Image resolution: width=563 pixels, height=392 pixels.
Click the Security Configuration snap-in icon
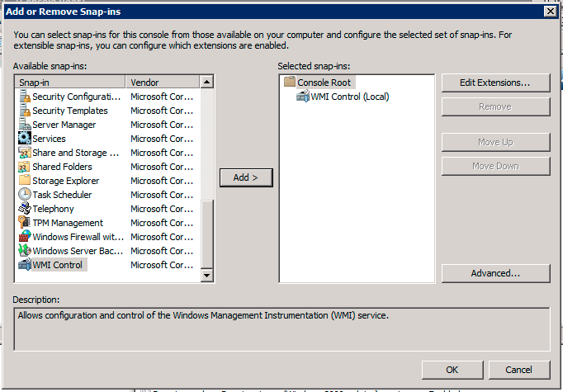pyautogui.click(x=25, y=97)
